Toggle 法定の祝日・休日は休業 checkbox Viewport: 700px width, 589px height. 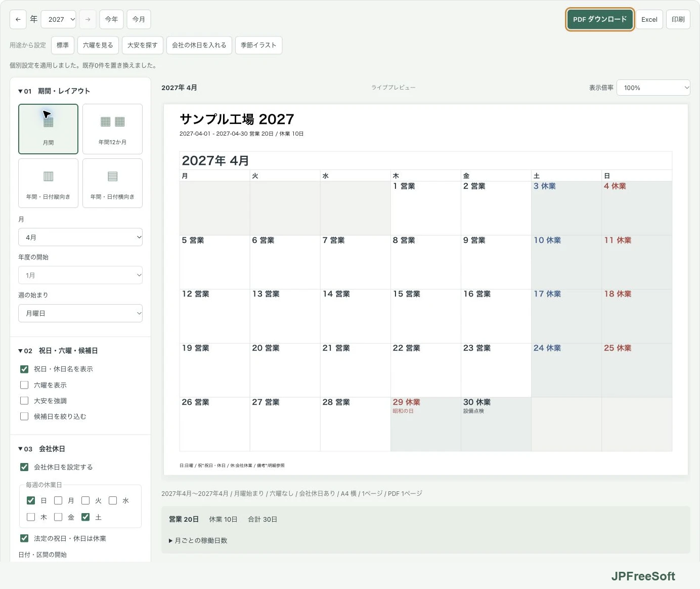tap(24, 538)
